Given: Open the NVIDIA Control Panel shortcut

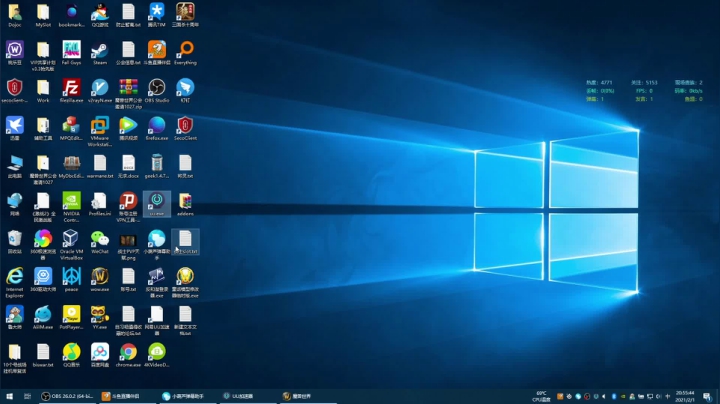Looking at the screenshot, I should pyautogui.click(x=71, y=207).
